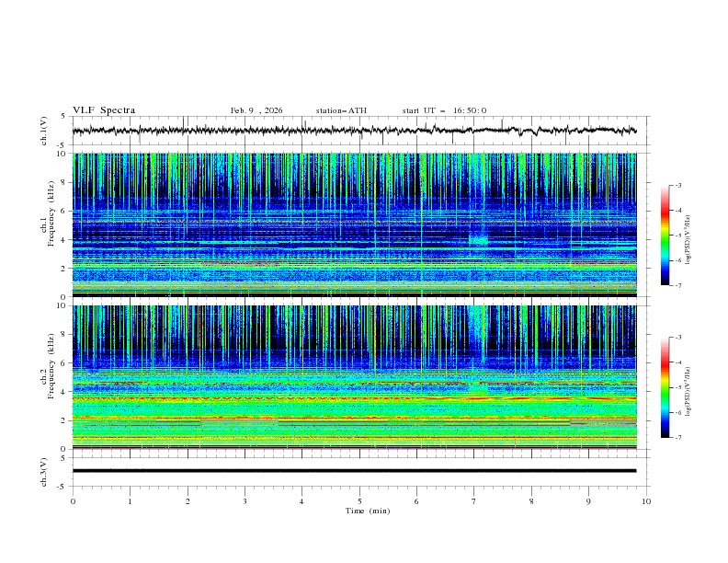Viewport: 728px width, 563px height.
Task: Click the upper ch.1 PSD color bar
Action: point(665,235)
